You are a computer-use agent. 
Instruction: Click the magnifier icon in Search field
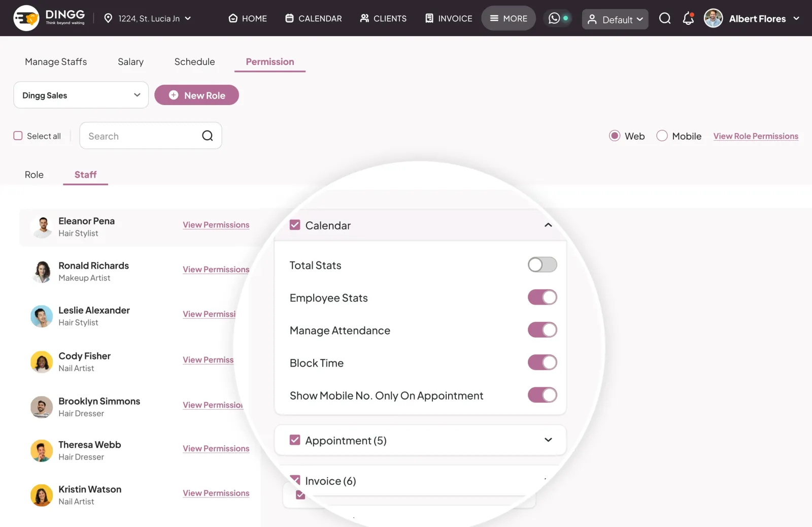tap(208, 136)
